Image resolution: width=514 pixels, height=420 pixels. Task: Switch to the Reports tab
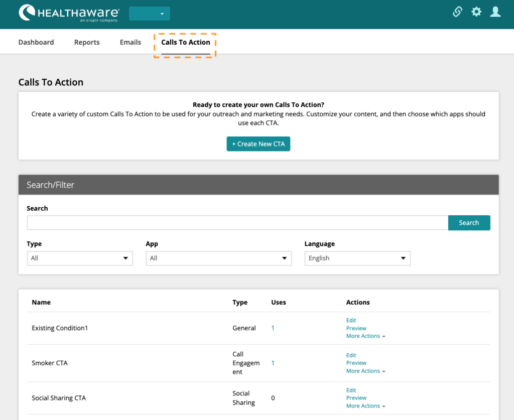[x=87, y=42]
